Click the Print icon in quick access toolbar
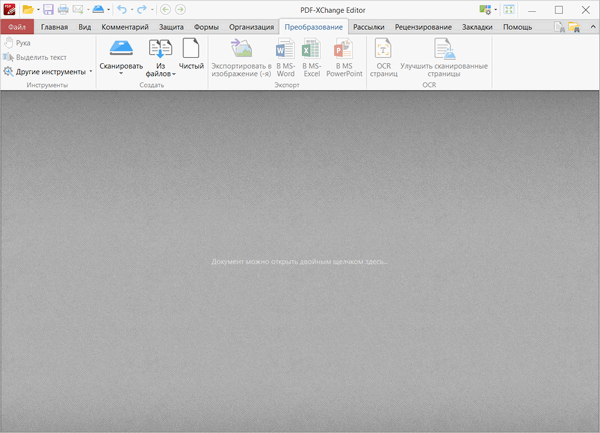This screenshot has height=433, width=600. tap(63, 9)
